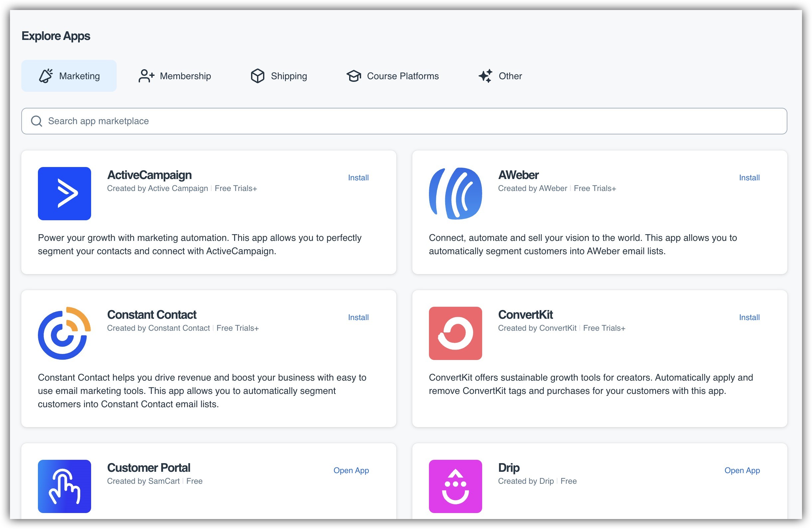Click the Shipping box icon

pos(258,76)
